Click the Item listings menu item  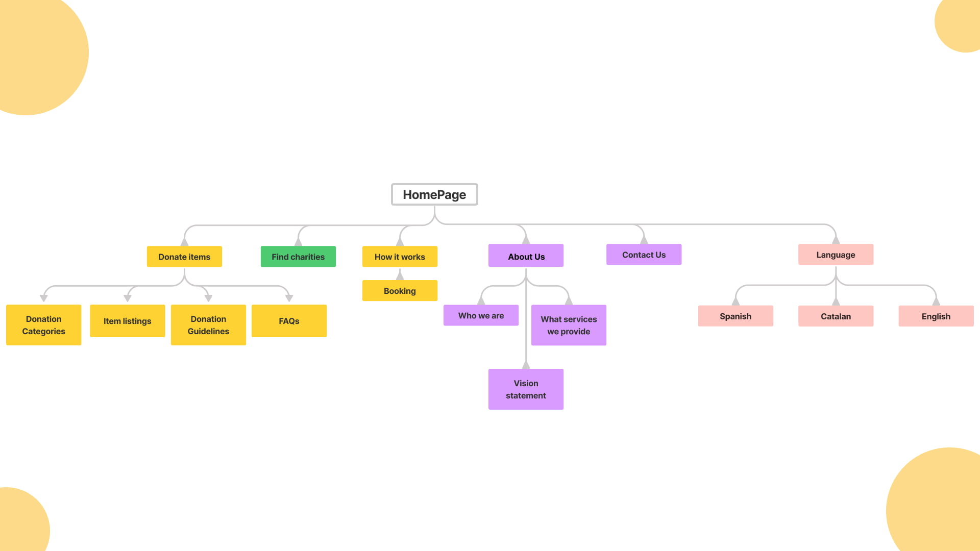127,320
